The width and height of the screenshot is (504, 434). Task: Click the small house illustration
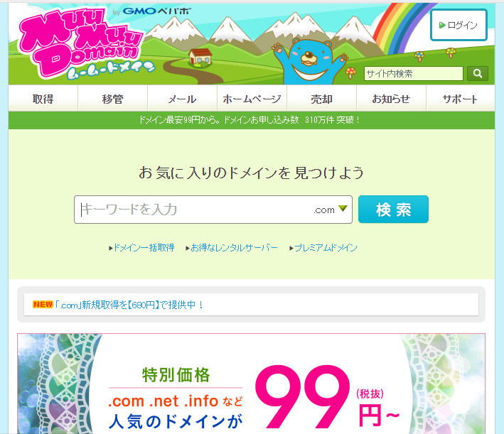[200, 58]
